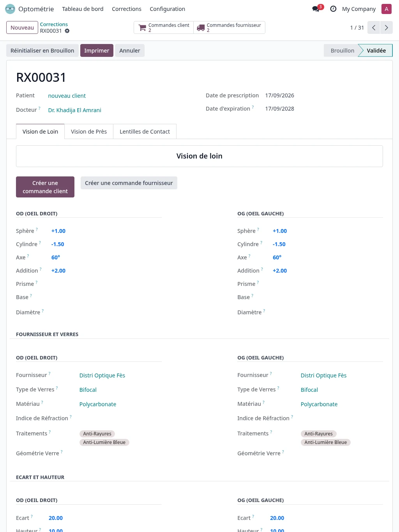Viewport: 399px width, 532px height.
Task: Click help icon beside OD Sphère
Action: (x=37, y=229)
